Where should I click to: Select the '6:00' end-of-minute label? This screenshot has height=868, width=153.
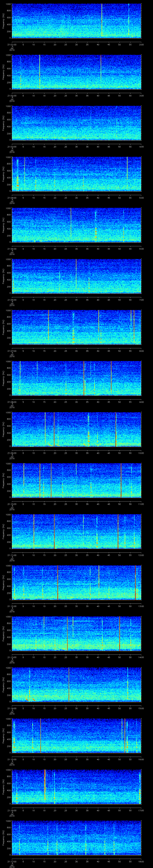point(141,249)
